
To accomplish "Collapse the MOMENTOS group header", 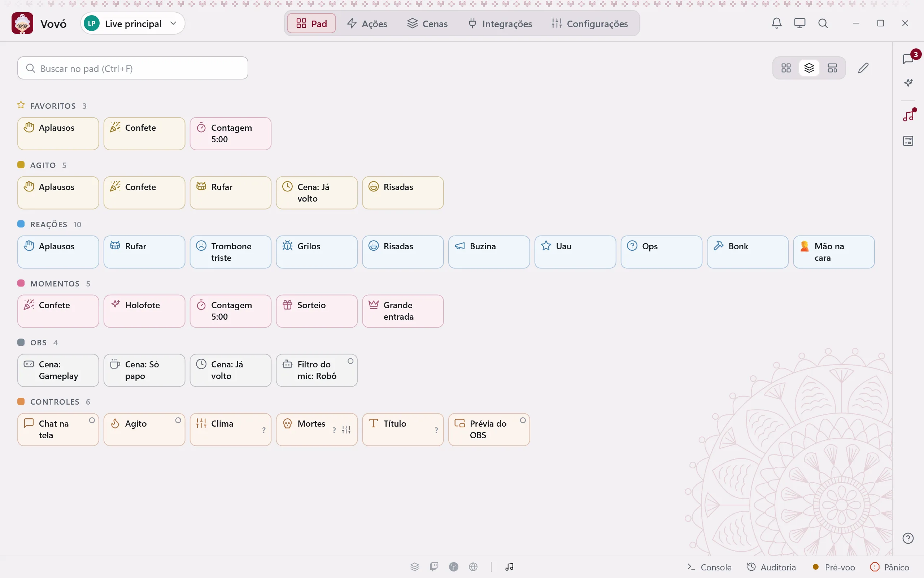I will click(x=54, y=284).
